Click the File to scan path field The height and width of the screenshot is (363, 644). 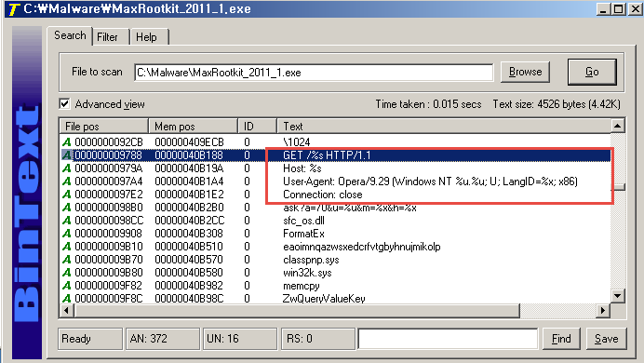(x=314, y=73)
